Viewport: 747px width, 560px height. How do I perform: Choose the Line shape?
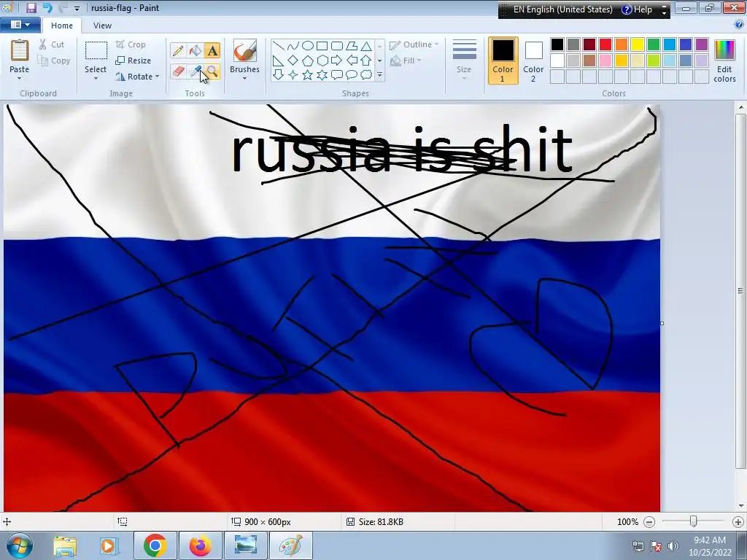(x=279, y=46)
